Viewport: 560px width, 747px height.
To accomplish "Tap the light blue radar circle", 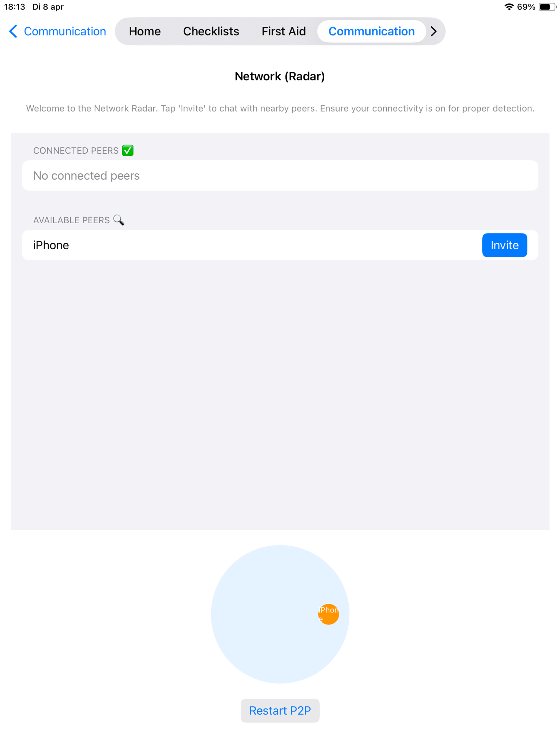I will (280, 614).
